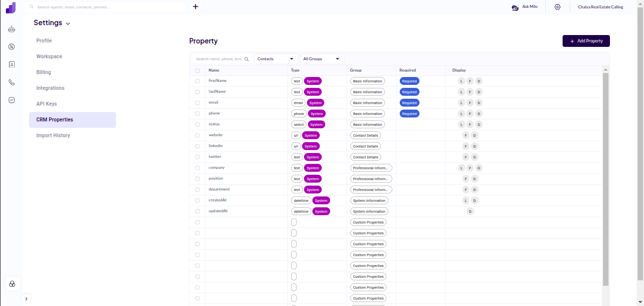The width and height of the screenshot is (644, 306).
Task: Open Billing from the settings menu
Action: click(43, 72)
